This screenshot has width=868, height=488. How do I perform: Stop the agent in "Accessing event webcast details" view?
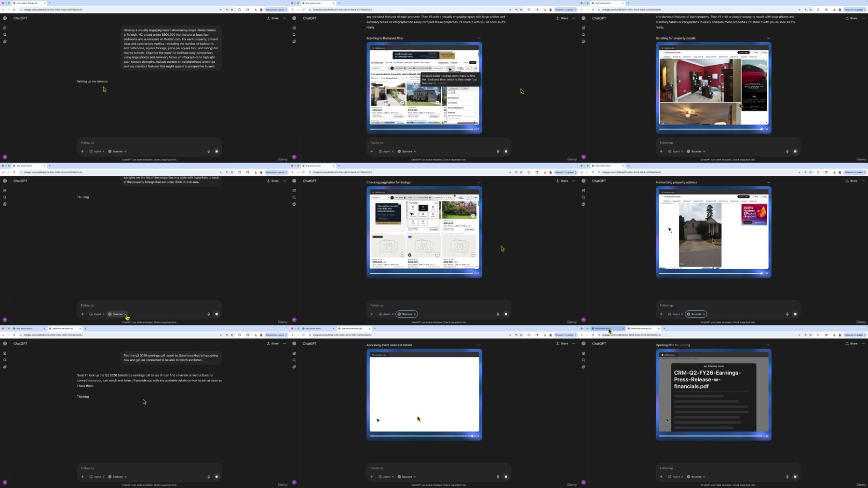(506, 477)
